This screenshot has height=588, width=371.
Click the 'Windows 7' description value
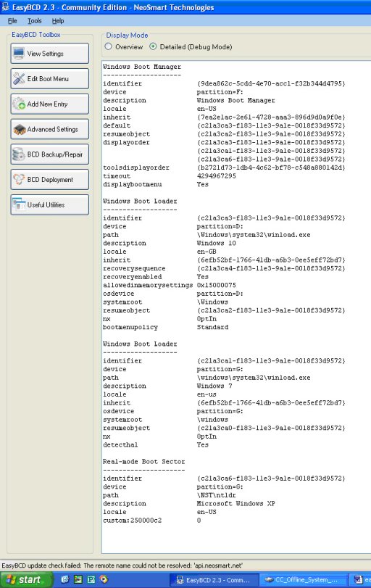214,386
